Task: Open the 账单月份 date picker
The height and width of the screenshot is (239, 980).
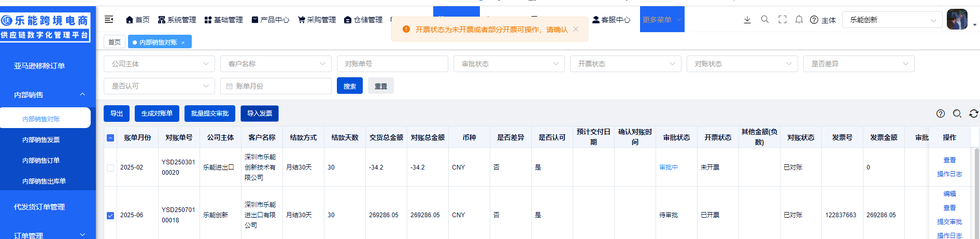Action: click(x=276, y=86)
